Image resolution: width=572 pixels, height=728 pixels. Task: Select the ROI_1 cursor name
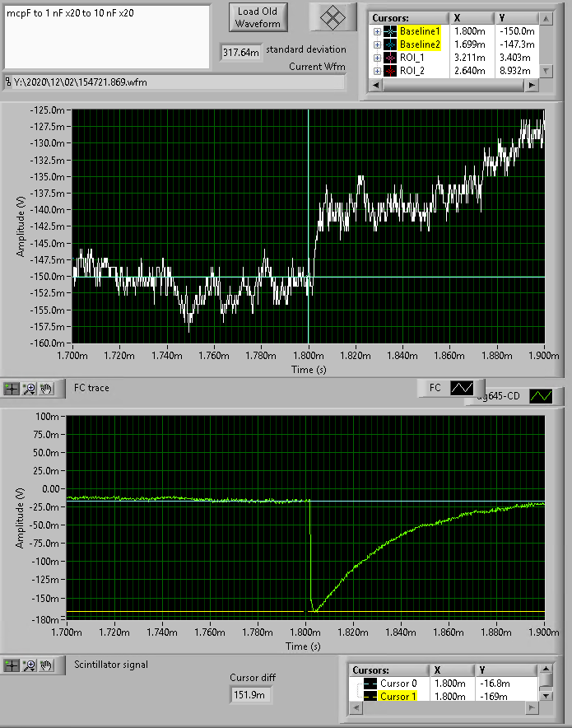pos(412,58)
